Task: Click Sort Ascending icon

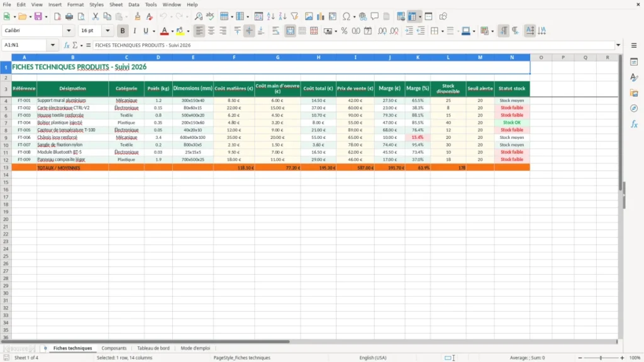Action: [x=270, y=16]
